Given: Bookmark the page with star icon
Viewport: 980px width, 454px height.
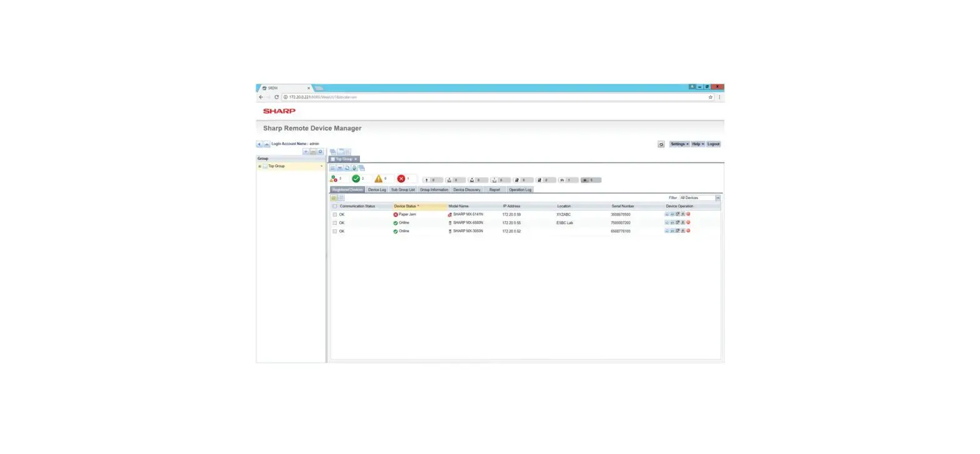Looking at the screenshot, I should [x=711, y=97].
